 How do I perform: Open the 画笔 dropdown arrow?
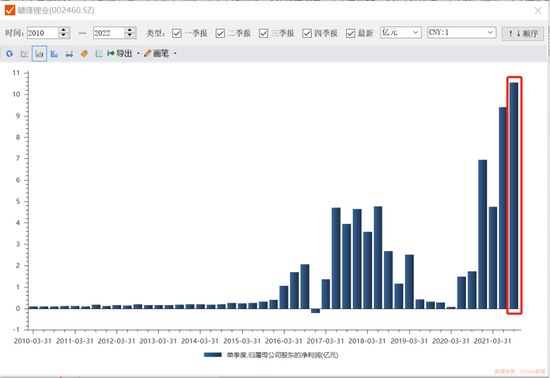point(175,54)
